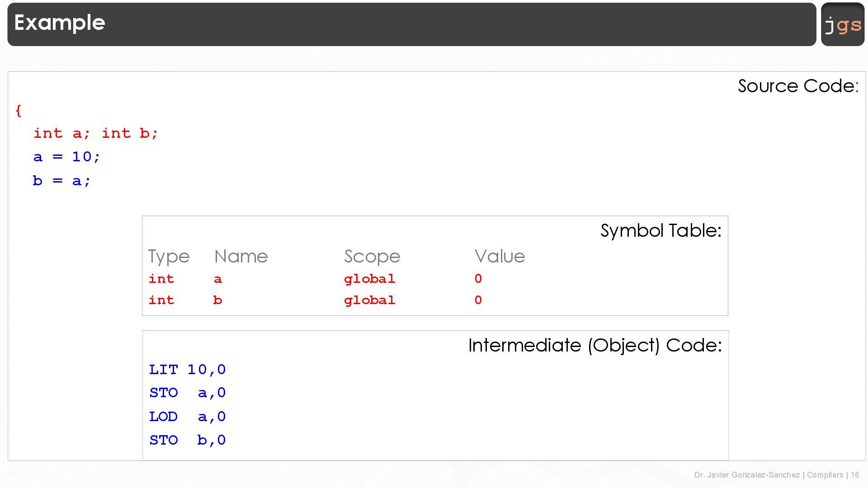Viewport: 868px width, 488px height.
Task: Click the Symbol Table heading
Action: click(660, 230)
